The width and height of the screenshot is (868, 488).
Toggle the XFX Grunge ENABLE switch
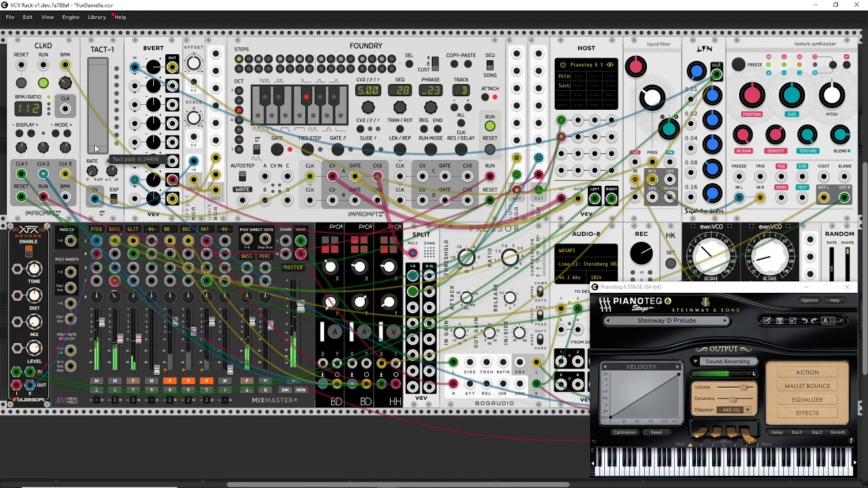[x=28, y=252]
